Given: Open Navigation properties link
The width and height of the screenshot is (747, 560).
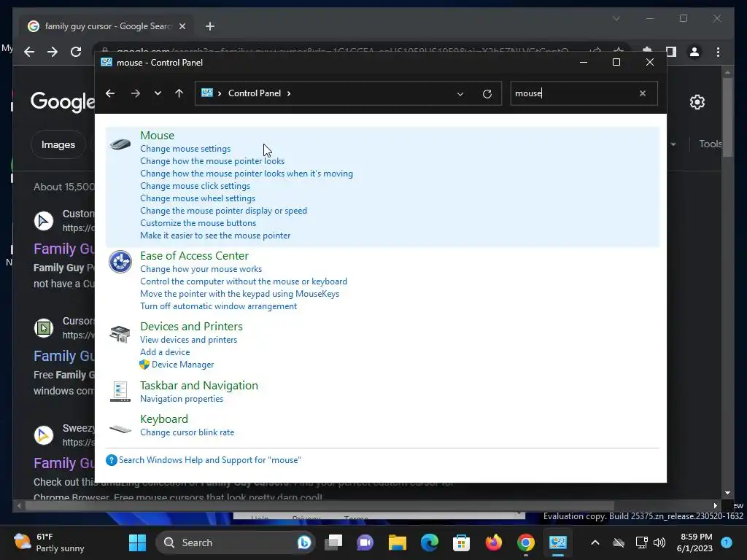Looking at the screenshot, I should click(x=182, y=399).
